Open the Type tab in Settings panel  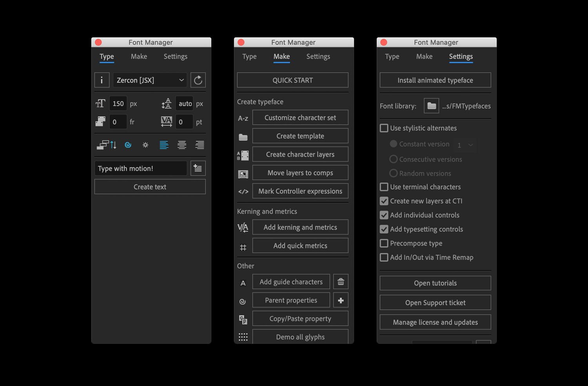point(392,56)
